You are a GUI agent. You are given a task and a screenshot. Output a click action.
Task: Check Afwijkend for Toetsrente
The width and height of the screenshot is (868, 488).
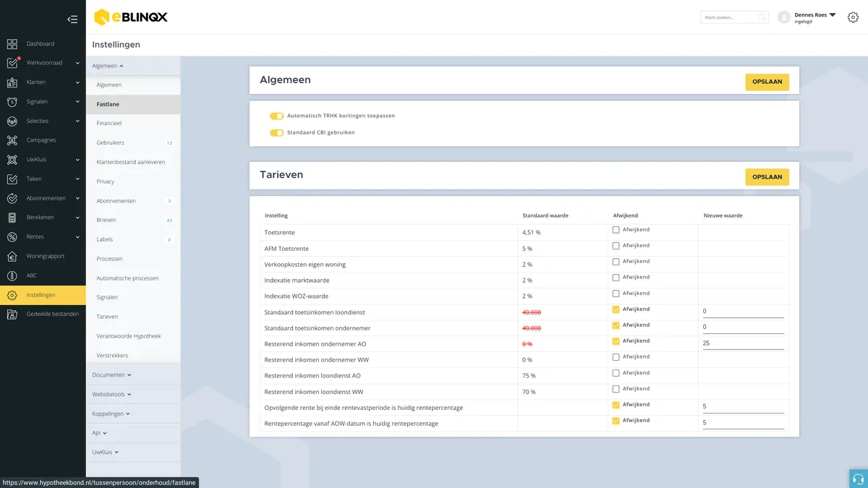(616, 230)
